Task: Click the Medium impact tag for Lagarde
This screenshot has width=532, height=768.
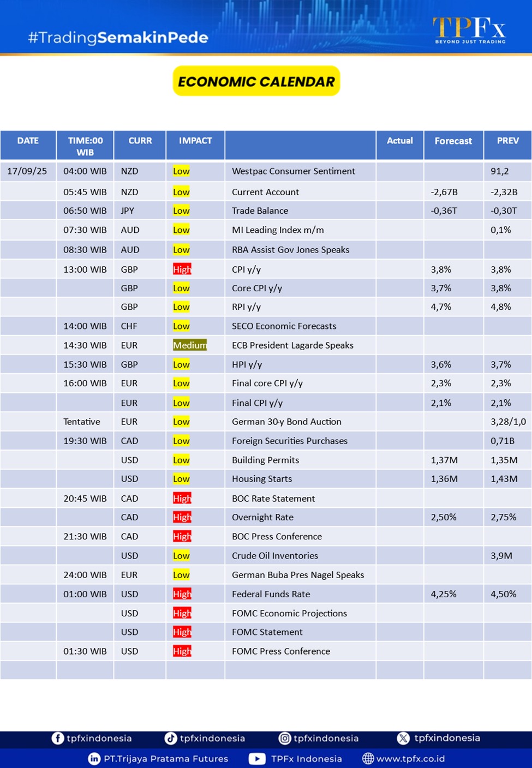Action: coord(190,345)
